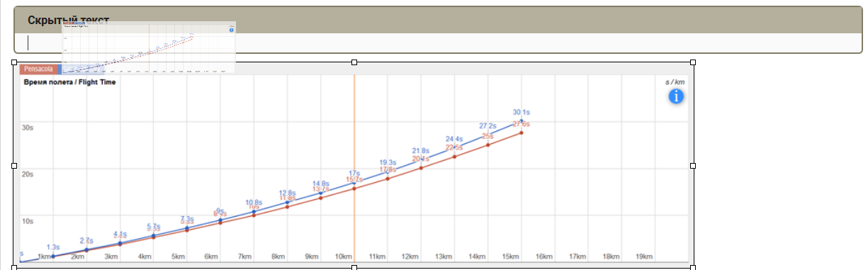Click the top-right resize handle of the image
Viewport: 868px width, 270px height.
pos(693,62)
